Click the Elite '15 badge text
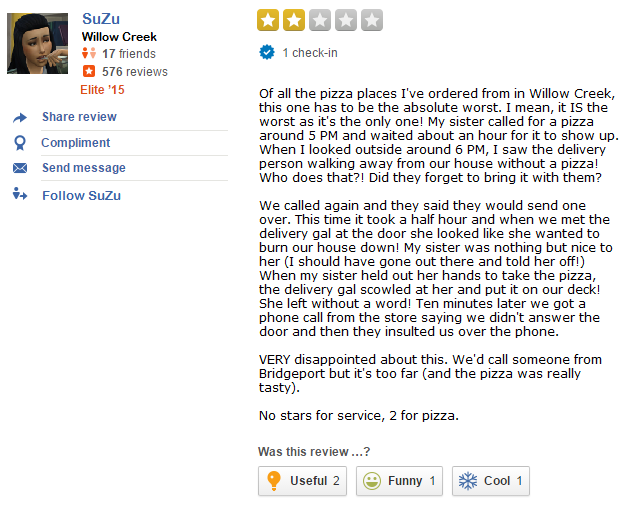641x515 pixels. [x=103, y=89]
